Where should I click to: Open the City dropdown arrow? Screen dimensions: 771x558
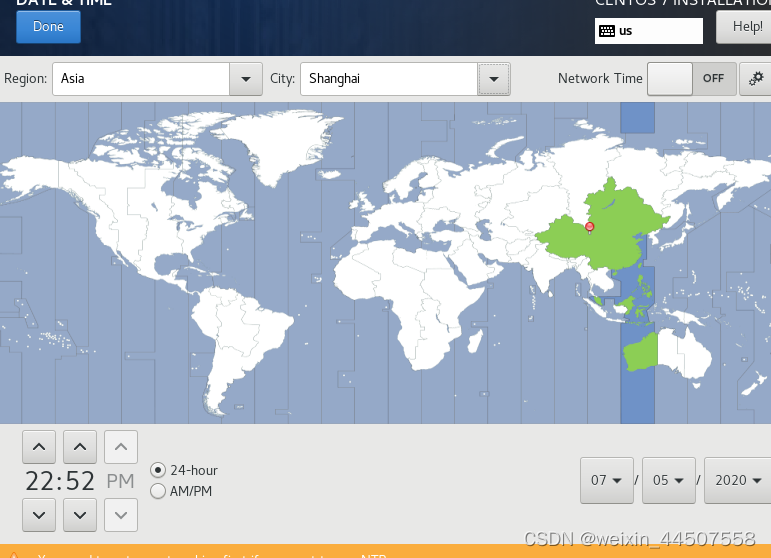(x=494, y=79)
